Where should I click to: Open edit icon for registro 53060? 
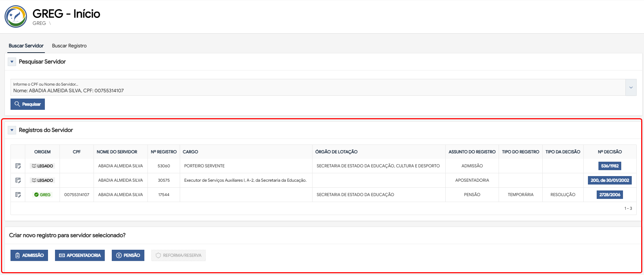(x=18, y=166)
